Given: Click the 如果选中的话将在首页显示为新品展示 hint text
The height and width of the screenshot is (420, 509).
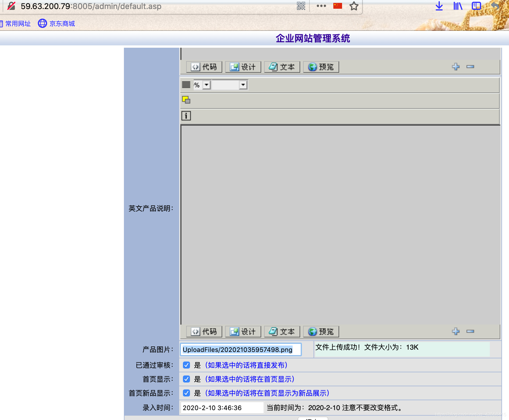Looking at the screenshot, I should [267, 393].
